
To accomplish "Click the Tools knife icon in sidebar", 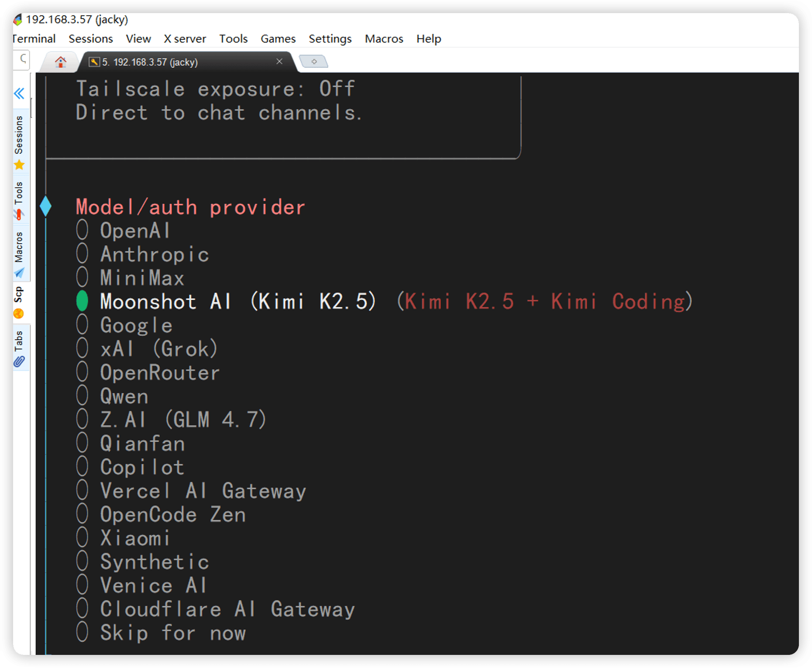I will pyautogui.click(x=19, y=215).
